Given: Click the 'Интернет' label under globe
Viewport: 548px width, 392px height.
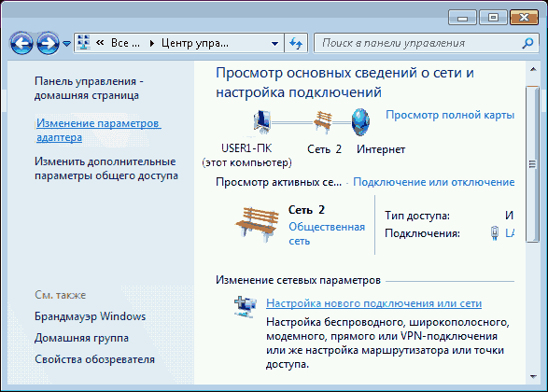Looking at the screenshot, I should pyautogui.click(x=381, y=149).
